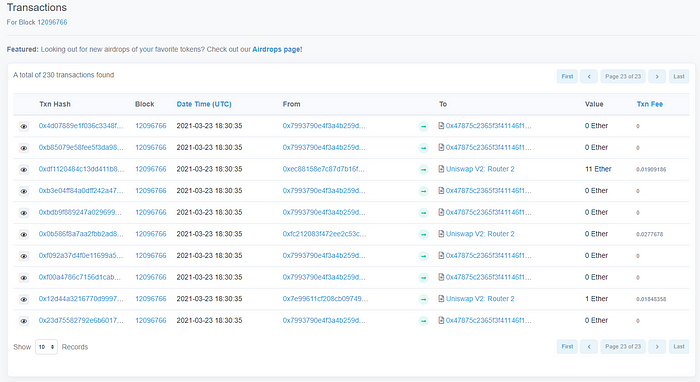Open sender 0x7993790e4f3a4b259d in first row

coord(324,126)
